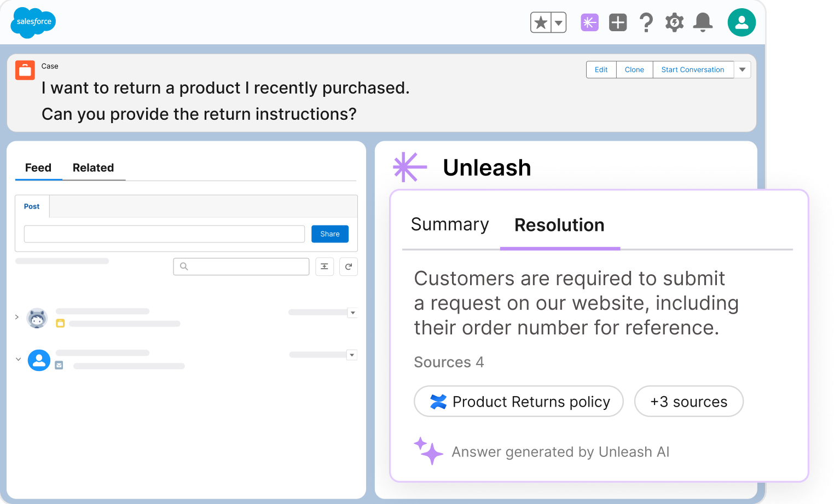Open the favorites star icon

tap(541, 22)
